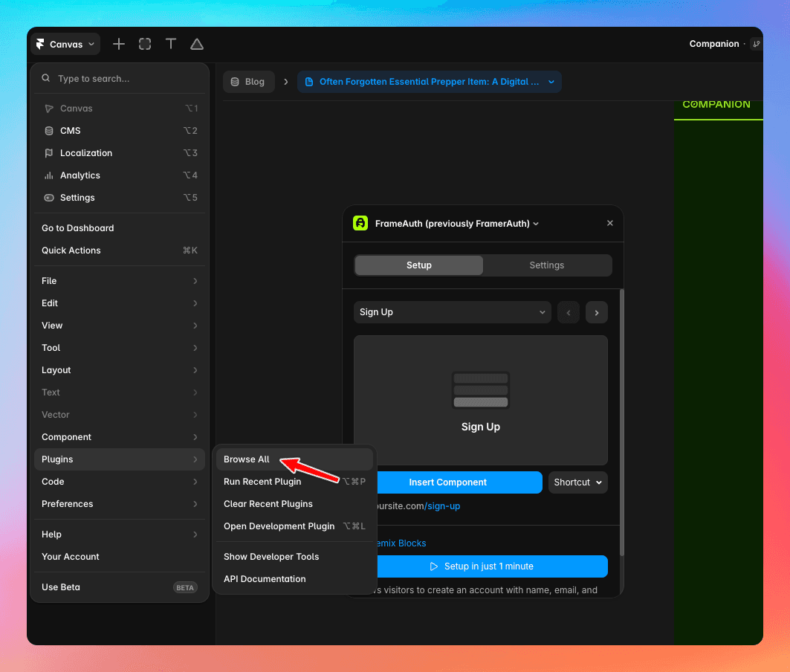Select the Vector triangle tool icon

coord(197,44)
